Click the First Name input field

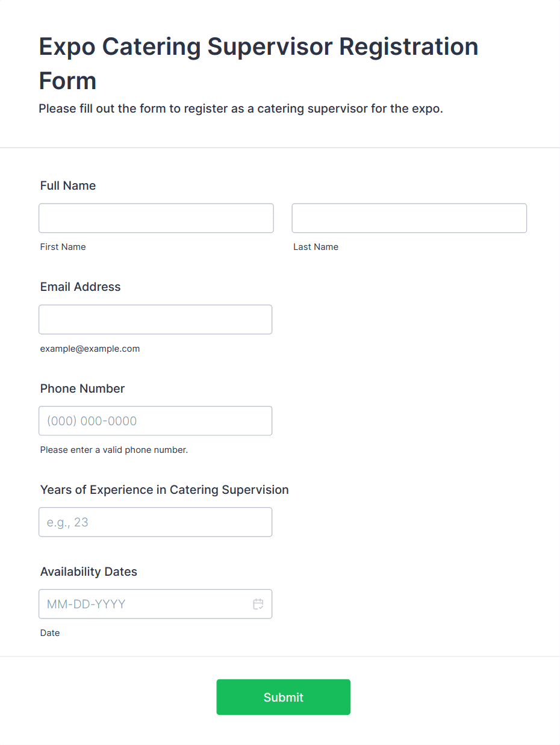(x=156, y=218)
